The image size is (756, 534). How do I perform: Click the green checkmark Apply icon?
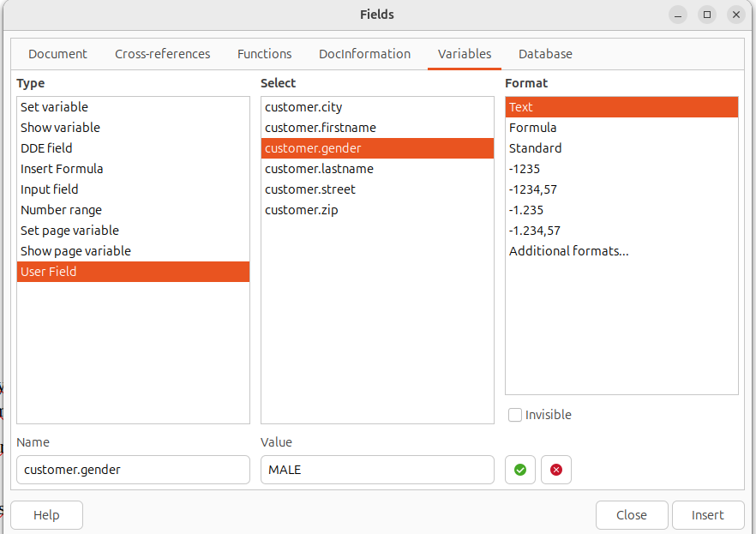click(x=520, y=470)
